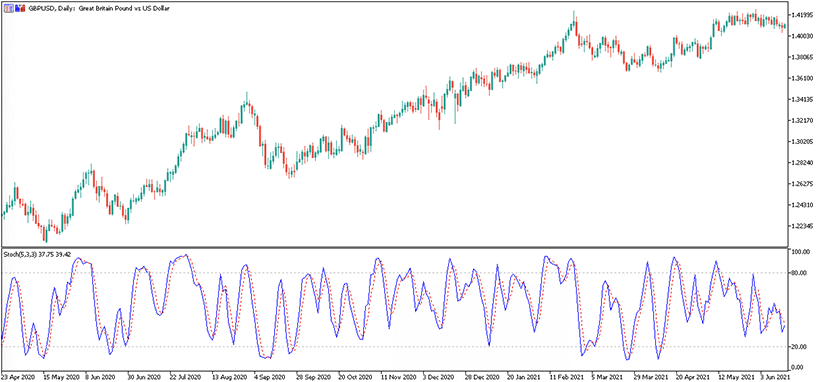Click the 28 Sep 2020 date label
The width and height of the screenshot is (820, 382).
pyautogui.click(x=313, y=377)
